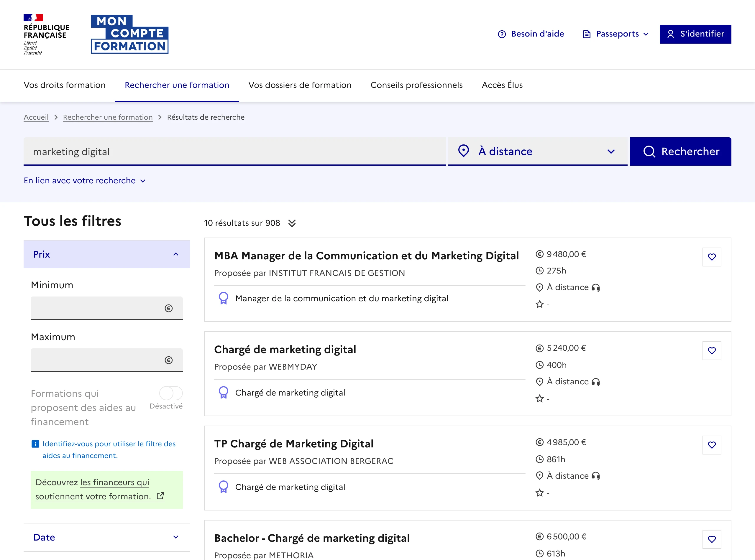The height and width of the screenshot is (560, 755).
Task: Favorite the Bachelor METHORIA training heart
Action: (x=712, y=539)
